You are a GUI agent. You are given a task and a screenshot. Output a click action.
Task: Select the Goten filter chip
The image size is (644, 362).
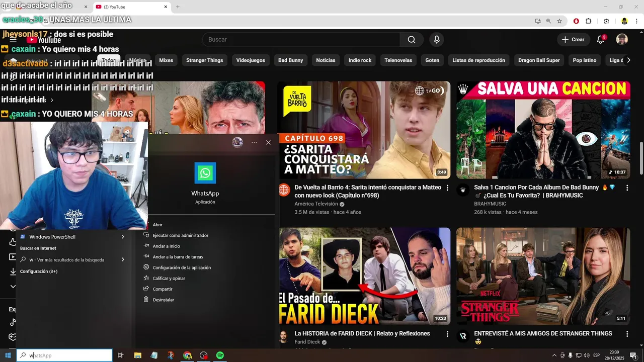click(x=432, y=60)
